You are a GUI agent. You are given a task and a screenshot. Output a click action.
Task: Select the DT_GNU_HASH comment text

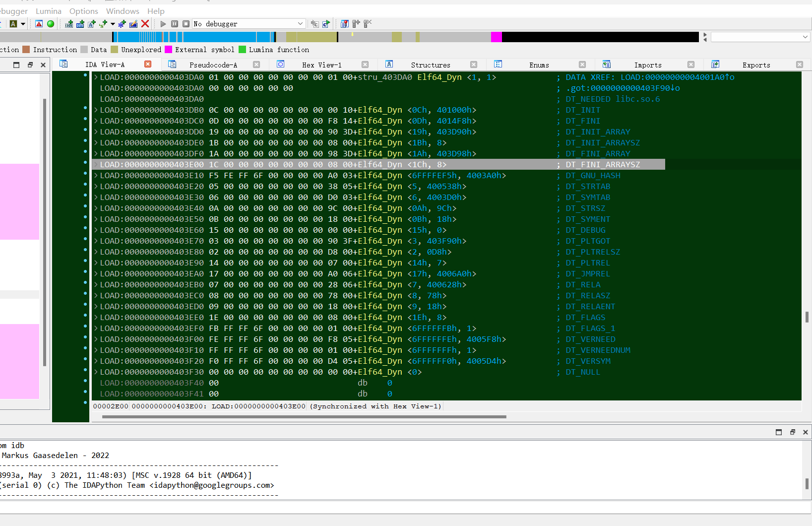coord(593,175)
